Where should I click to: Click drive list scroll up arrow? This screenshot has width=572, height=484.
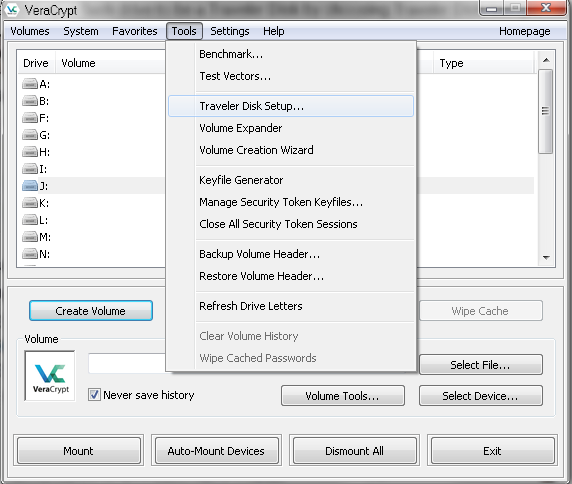[546, 60]
